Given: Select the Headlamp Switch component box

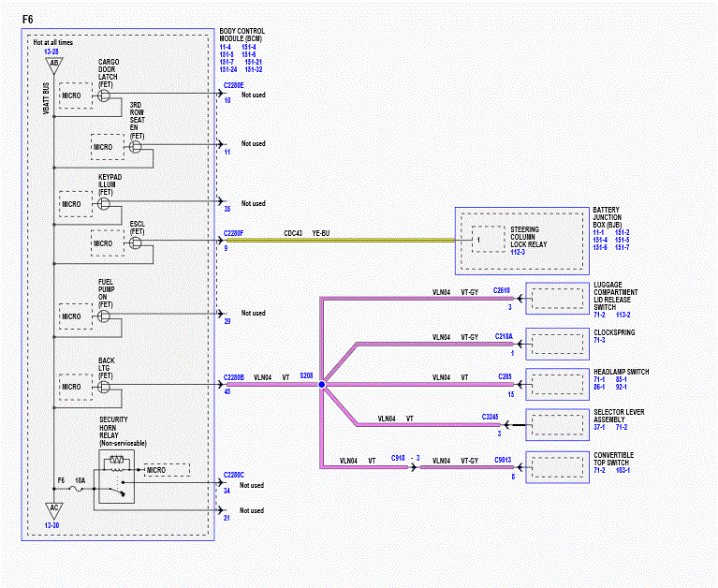Looking at the screenshot, I should click(557, 384).
